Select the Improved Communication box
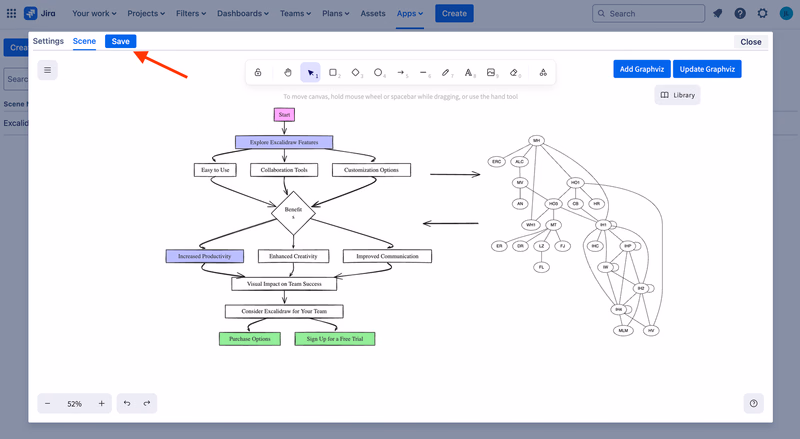Screen dimensions: 800x439 pyautogui.click(x=387, y=256)
